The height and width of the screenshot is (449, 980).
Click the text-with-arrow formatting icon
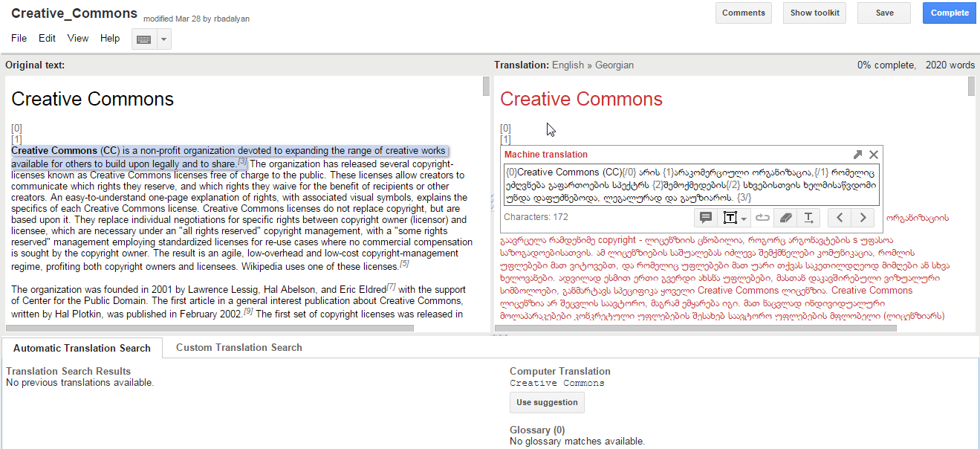point(809,218)
